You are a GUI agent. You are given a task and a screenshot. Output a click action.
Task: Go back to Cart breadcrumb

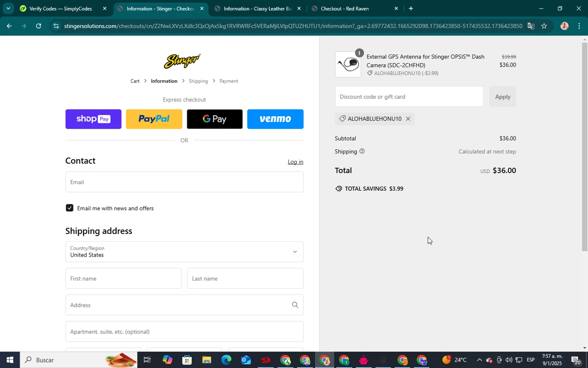tap(135, 81)
